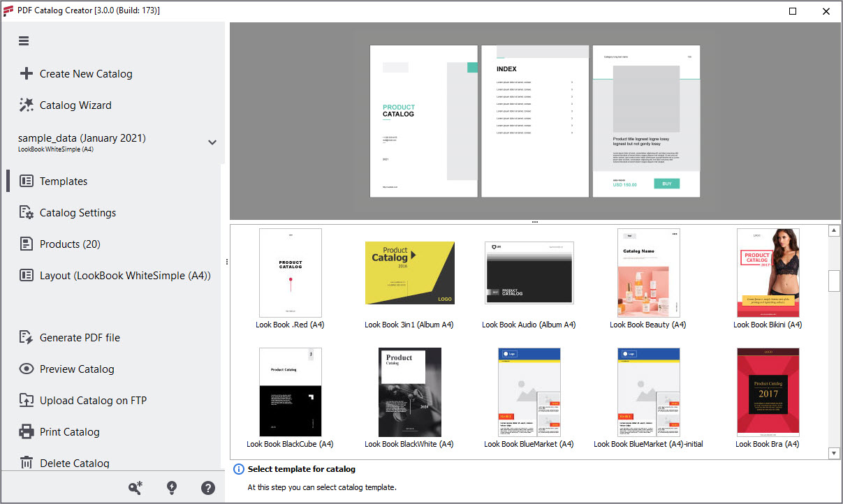The height and width of the screenshot is (504, 843).
Task: Click the product page preview with BUY button
Action: coord(646,121)
